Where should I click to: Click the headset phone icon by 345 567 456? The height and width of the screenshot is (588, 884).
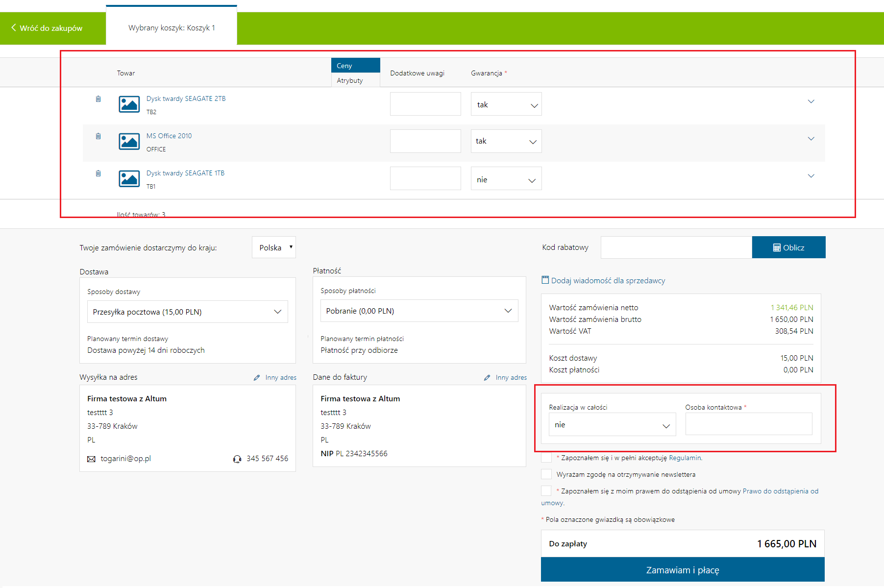click(237, 459)
